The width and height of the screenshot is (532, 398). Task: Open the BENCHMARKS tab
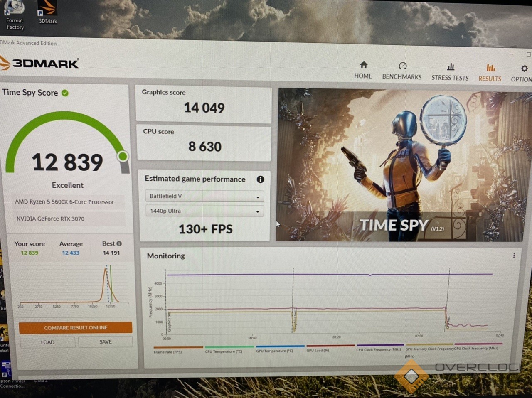coord(401,71)
